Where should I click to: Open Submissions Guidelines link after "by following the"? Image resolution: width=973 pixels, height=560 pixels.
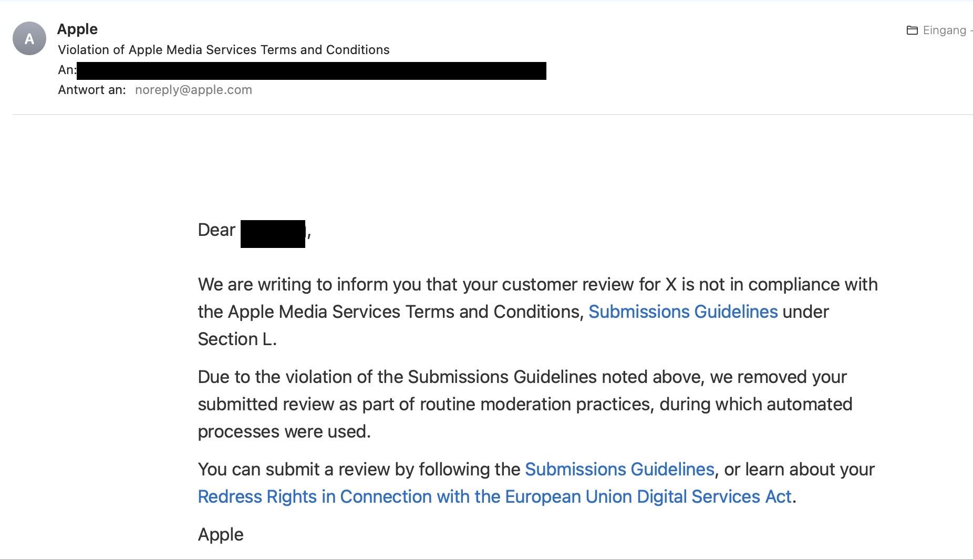(x=619, y=469)
